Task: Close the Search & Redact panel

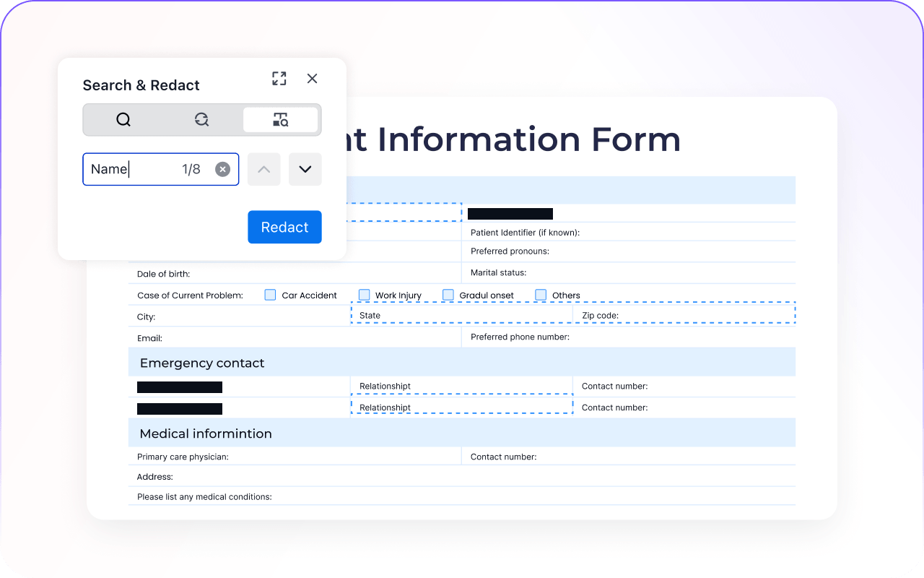Action: (x=312, y=79)
